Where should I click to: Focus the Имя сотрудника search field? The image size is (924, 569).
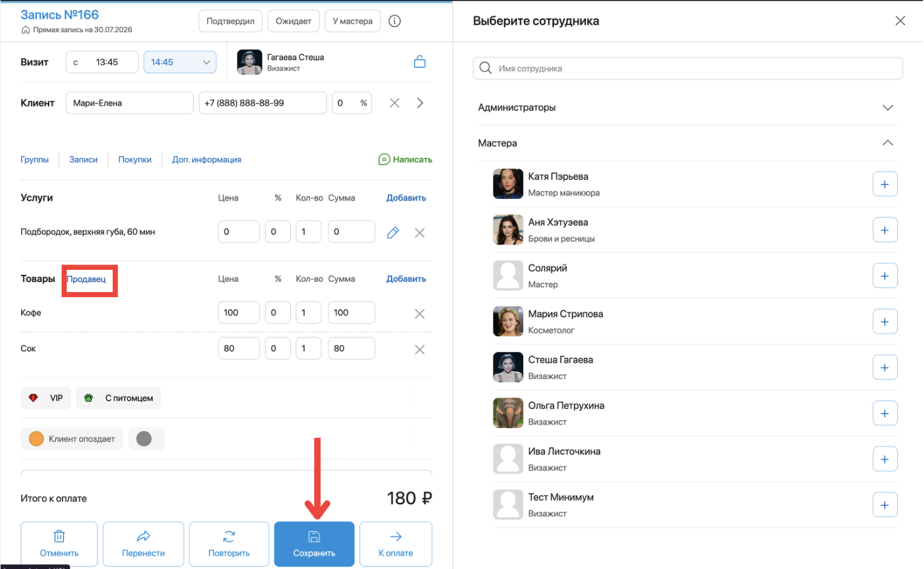pos(688,68)
